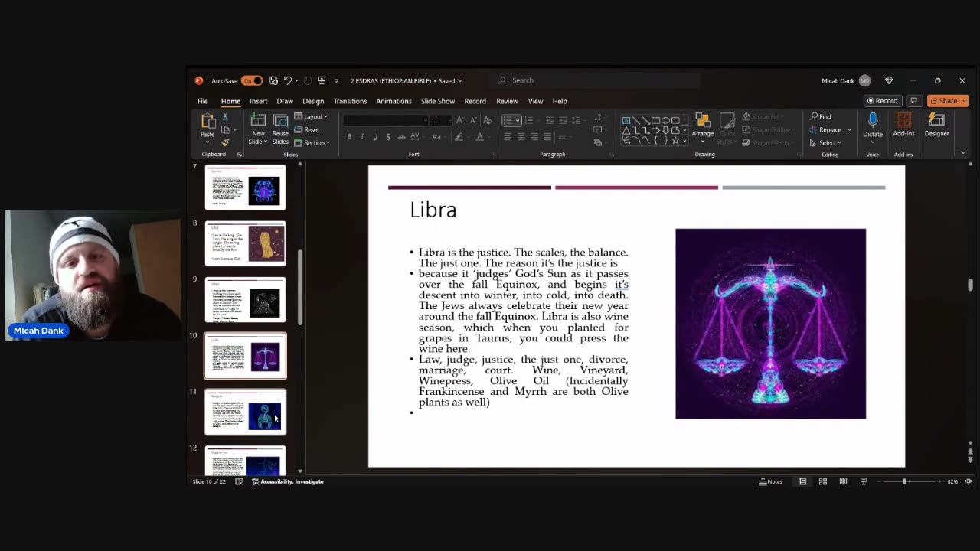
Task: Open Add-ins
Action: pyautogui.click(x=903, y=126)
